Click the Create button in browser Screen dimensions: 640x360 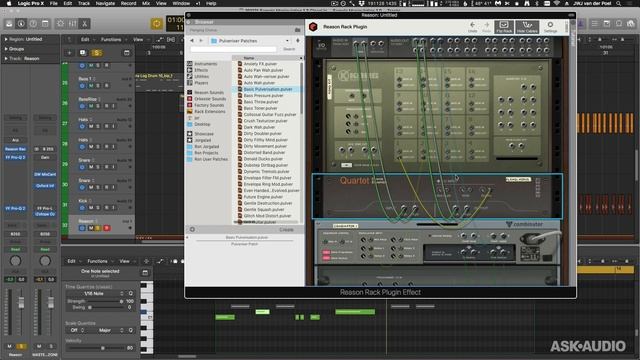pyautogui.click(x=286, y=230)
